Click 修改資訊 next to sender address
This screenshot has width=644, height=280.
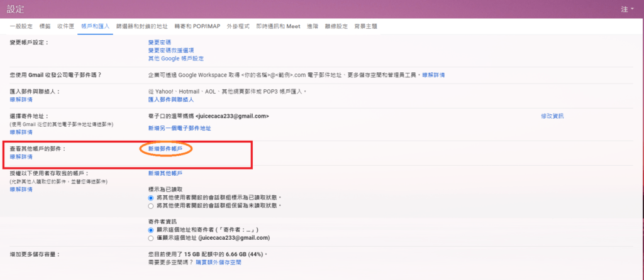[552, 116]
